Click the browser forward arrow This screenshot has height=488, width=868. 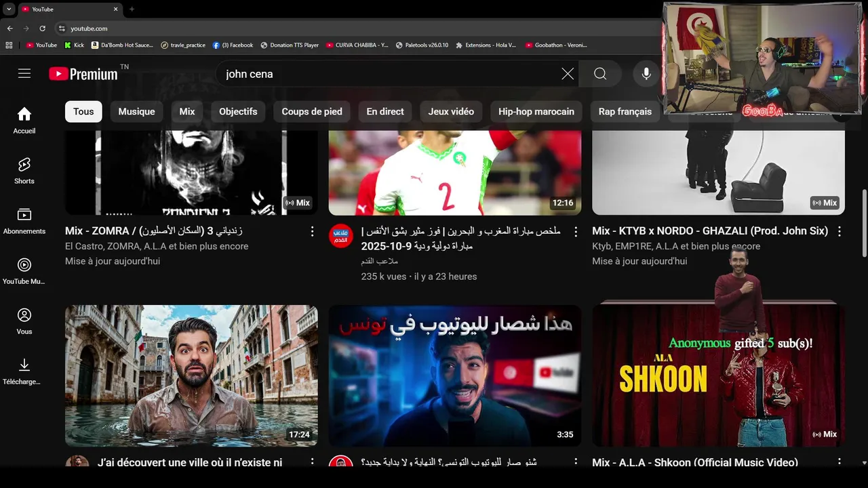(x=26, y=28)
